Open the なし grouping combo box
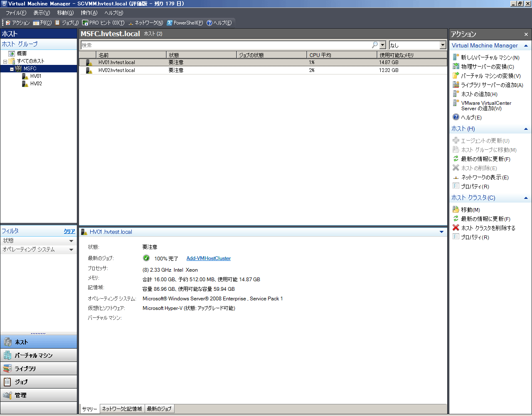Image resolution: width=532 pixels, height=416 pixels. tap(417, 45)
